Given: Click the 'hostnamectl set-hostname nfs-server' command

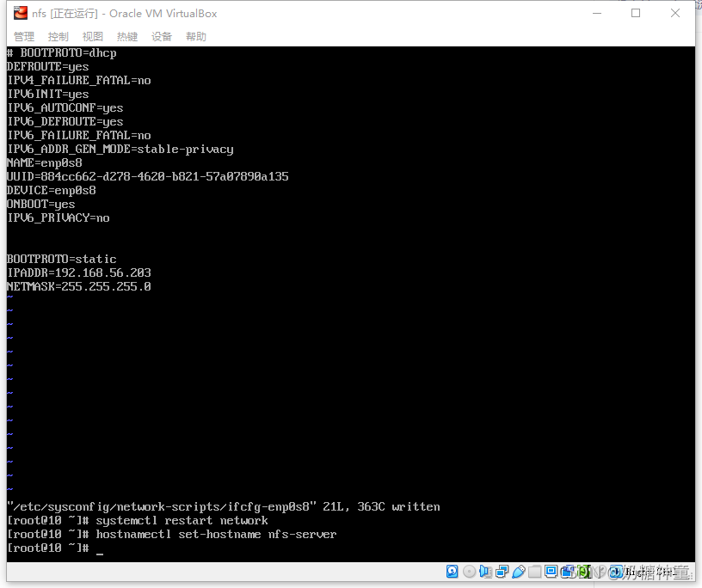Looking at the screenshot, I should click(x=216, y=535).
